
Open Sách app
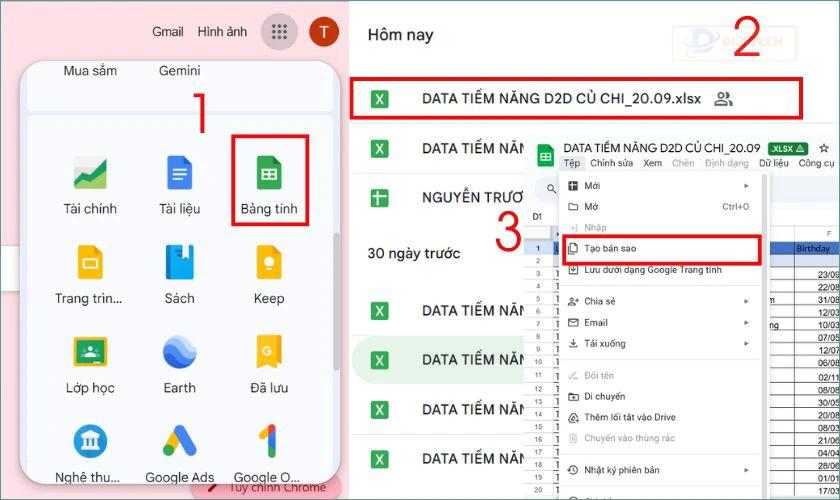(x=179, y=274)
